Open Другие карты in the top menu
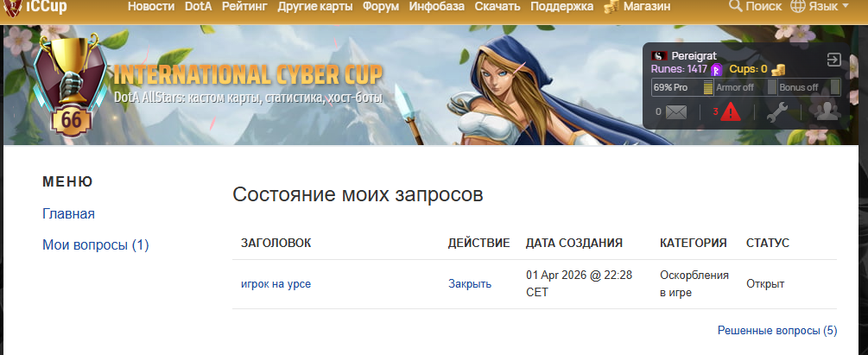The width and height of the screenshot is (868, 355). click(x=315, y=7)
